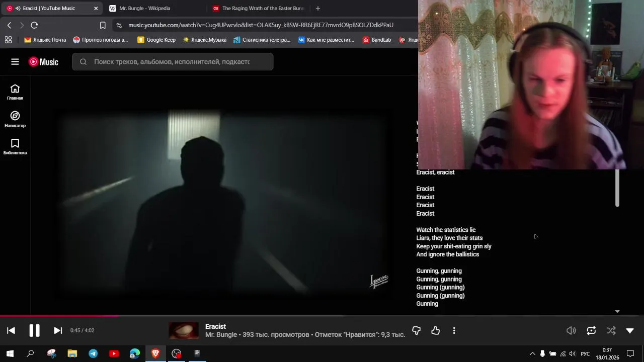The image size is (644, 362).
Task: Open BandLab bookmark
Action: [377, 40]
